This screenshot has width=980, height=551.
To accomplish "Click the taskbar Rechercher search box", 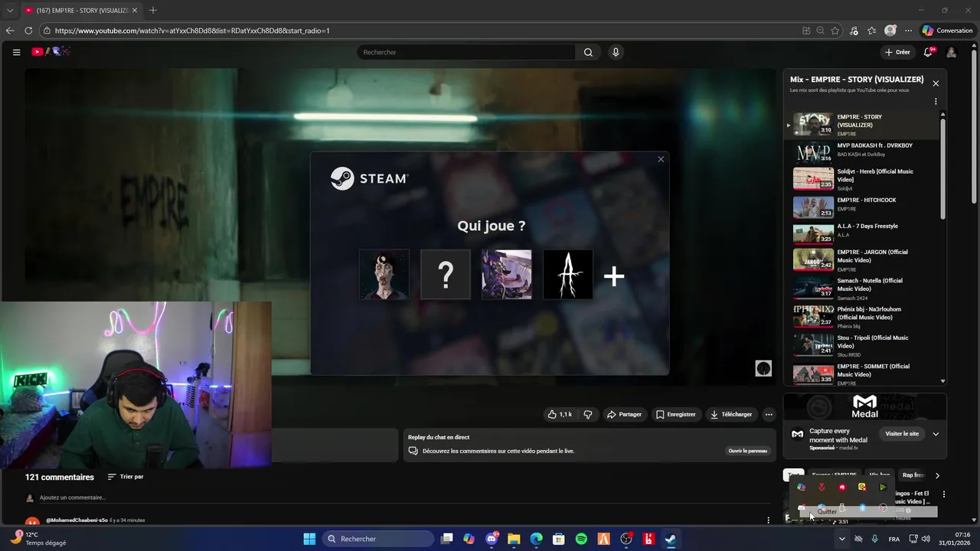I will 378,539.
